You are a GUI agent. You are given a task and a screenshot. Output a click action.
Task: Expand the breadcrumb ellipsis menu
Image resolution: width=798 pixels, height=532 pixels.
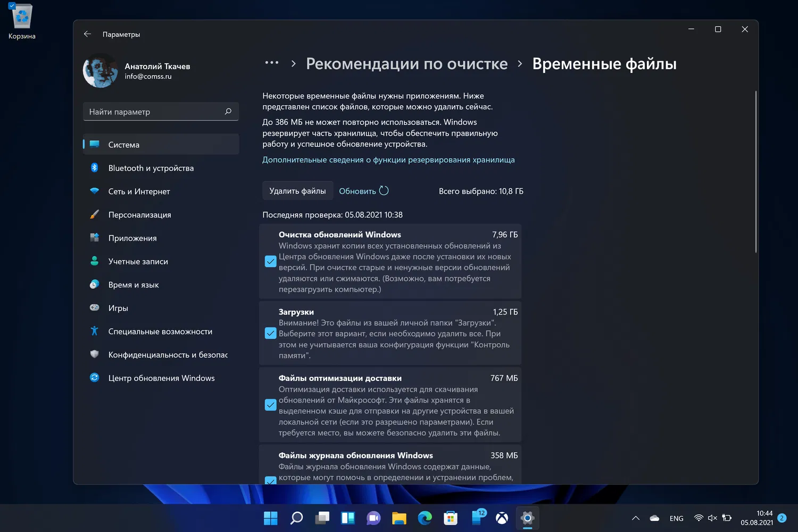click(272, 63)
